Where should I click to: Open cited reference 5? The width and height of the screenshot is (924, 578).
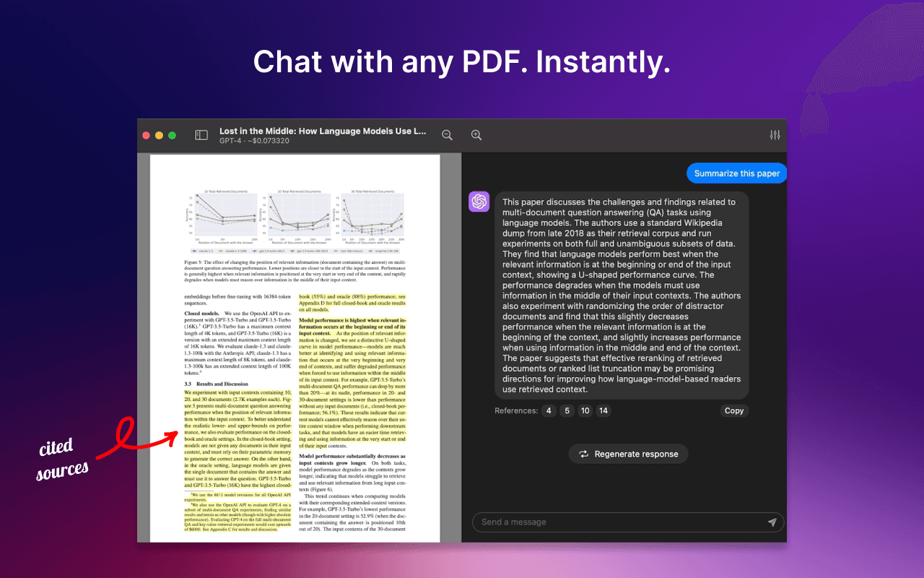(567, 410)
